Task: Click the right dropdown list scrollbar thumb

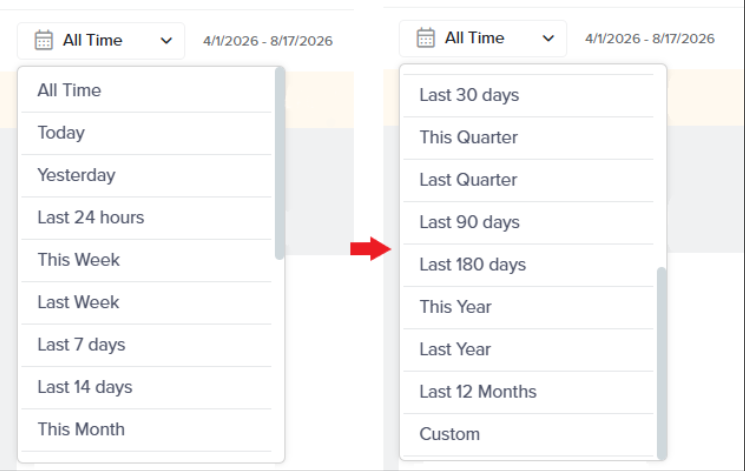Action: pos(661,363)
